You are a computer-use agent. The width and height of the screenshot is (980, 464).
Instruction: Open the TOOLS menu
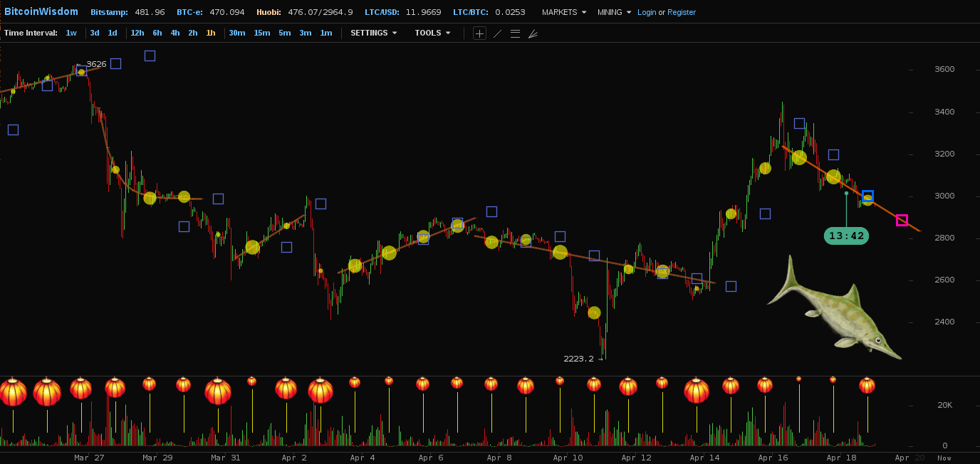[432, 33]
